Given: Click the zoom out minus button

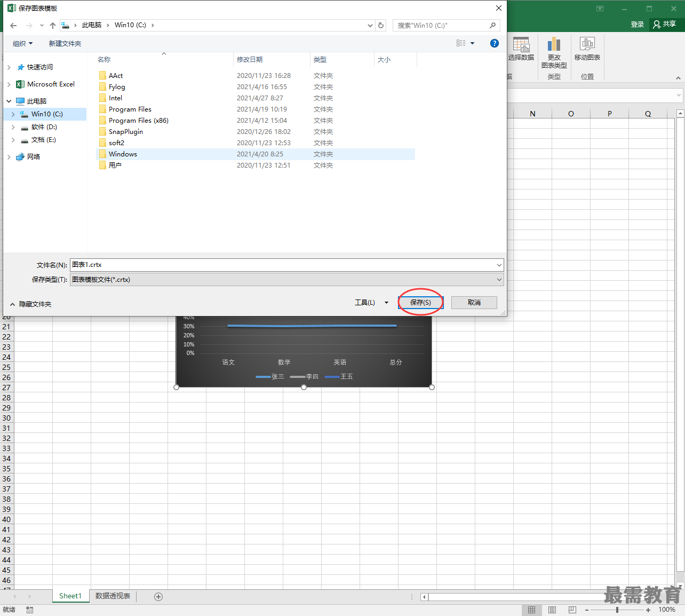Looking at the screenshot, I should tap(587, 610).
